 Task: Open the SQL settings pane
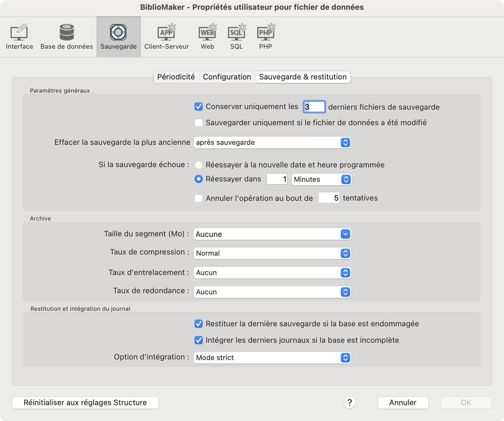tap(236, 37)
